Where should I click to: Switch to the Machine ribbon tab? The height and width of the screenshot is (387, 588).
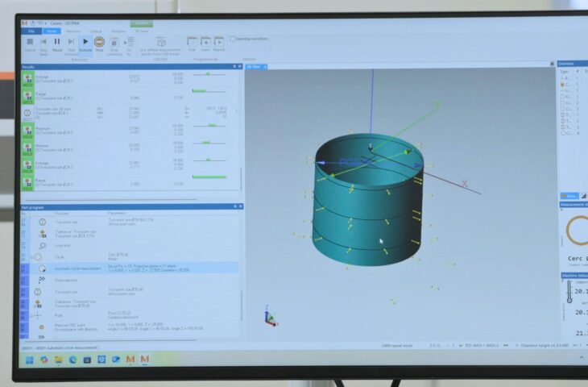pos(72,31)
